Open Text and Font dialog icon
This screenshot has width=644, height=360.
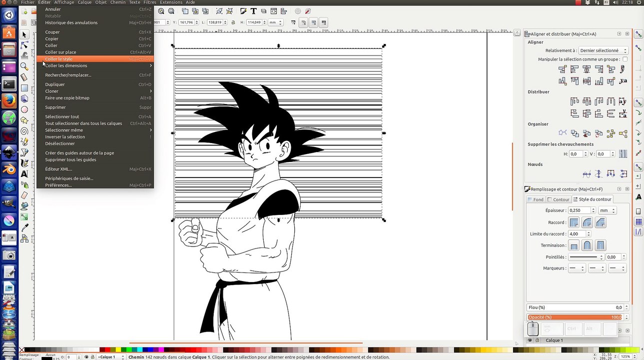[x=253, y=11]
